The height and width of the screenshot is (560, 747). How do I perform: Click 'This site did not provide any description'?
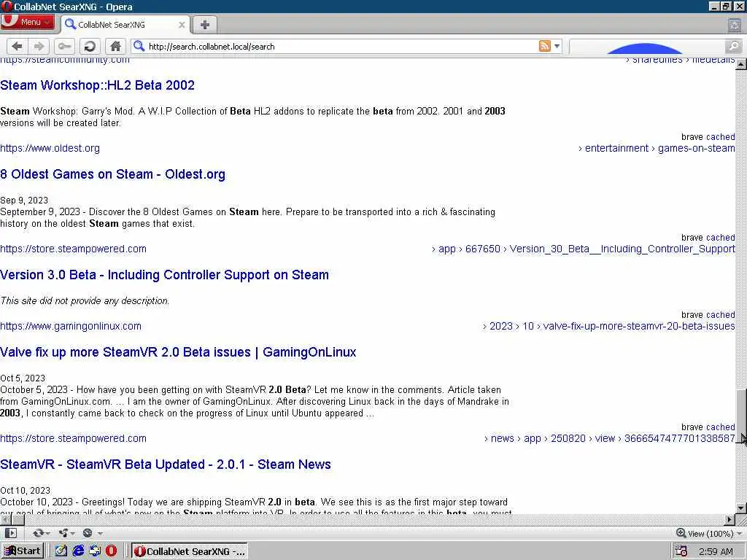click(x=85, y=301)
